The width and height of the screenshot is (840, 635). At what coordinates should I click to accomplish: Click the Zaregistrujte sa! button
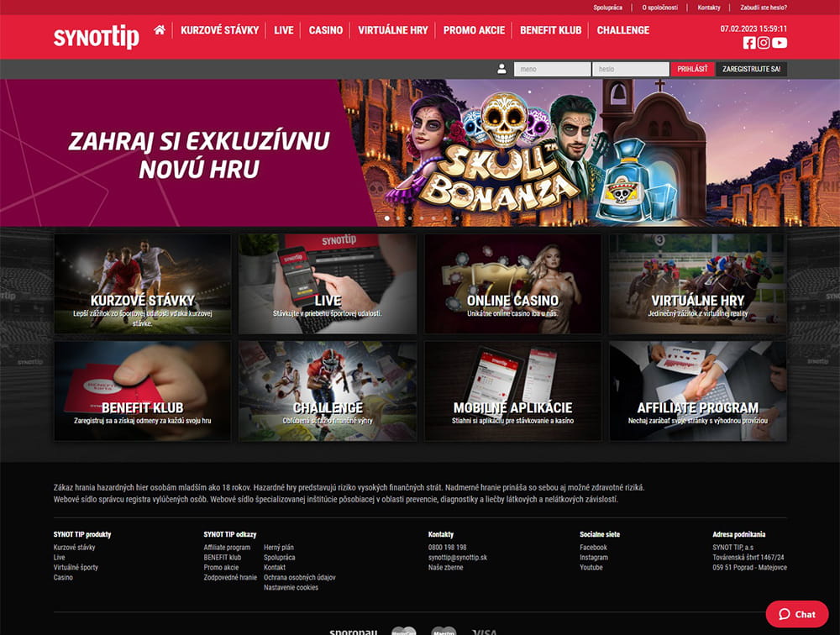751,69
